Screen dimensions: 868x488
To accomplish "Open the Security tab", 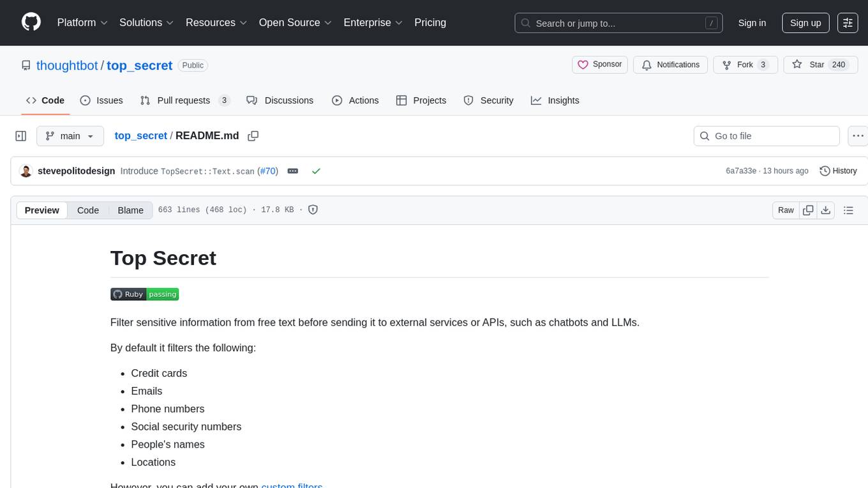I will [488, 100].
